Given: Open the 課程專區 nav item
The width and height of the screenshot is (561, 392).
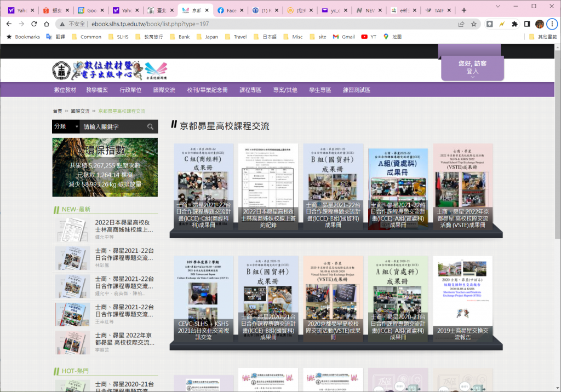Looking at the screenshot, I should tap(250, 90).
